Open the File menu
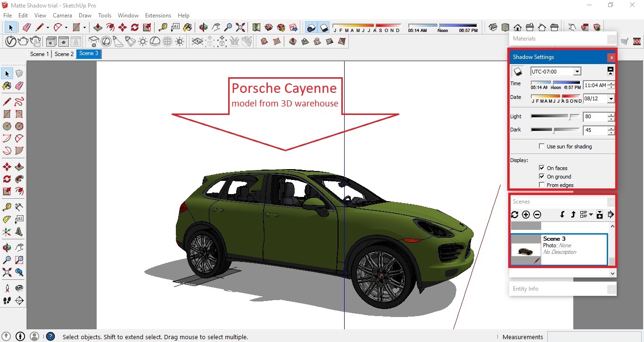 [x=8, y=16]
